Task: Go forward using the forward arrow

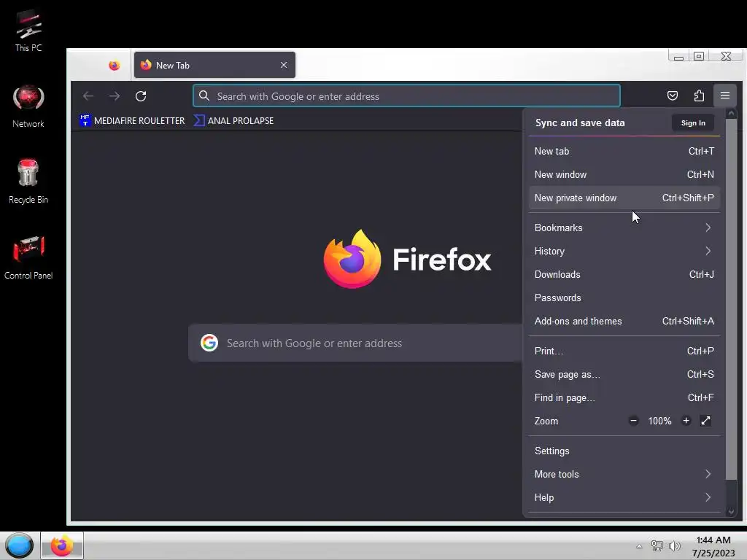Action: 115,96
